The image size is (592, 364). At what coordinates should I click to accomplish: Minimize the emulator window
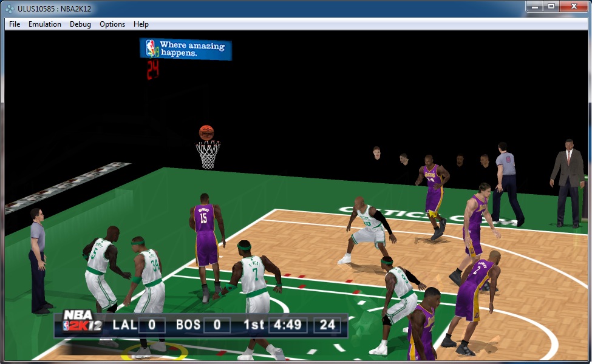click(533, 6)
